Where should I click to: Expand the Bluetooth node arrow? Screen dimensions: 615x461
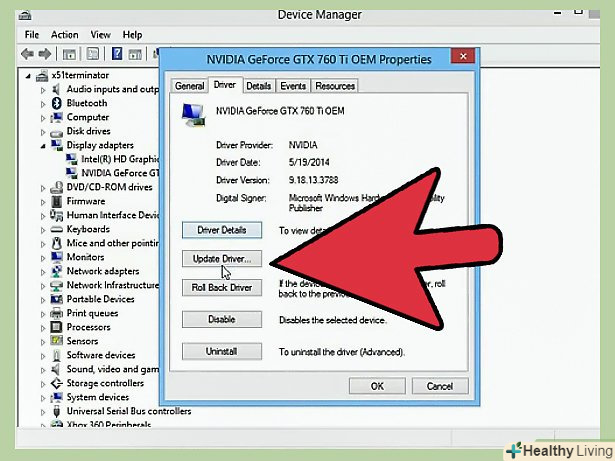43,104
